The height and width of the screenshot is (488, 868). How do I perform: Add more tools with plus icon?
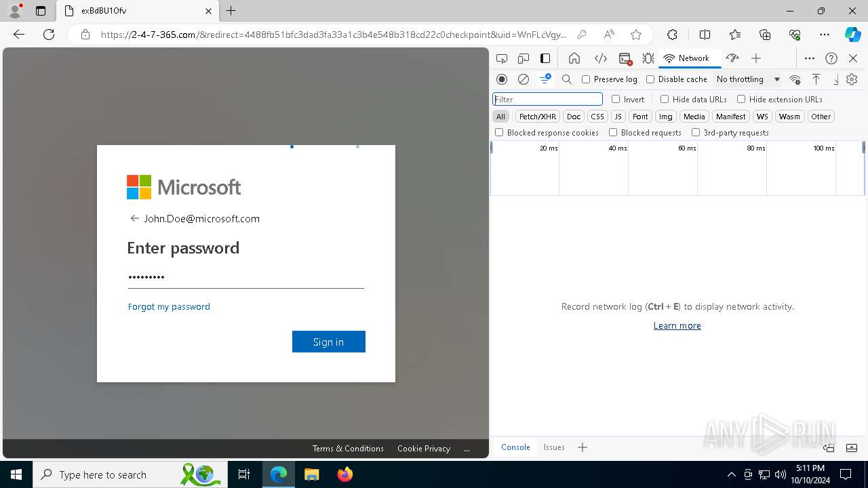click(x=756, y=58)
